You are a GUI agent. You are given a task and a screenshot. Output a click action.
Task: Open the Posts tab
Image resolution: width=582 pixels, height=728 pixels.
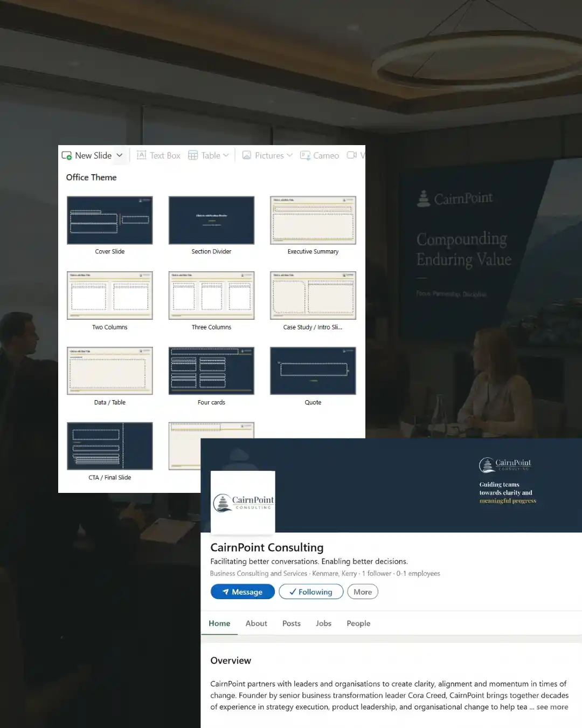coord(292,623)
